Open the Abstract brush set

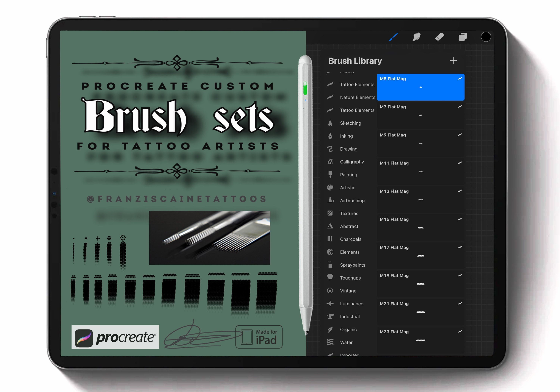tap(350, 227)
